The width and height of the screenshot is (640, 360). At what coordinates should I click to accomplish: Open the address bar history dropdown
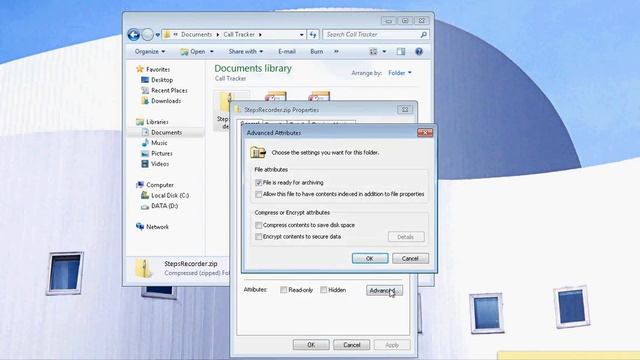(302, 35)
